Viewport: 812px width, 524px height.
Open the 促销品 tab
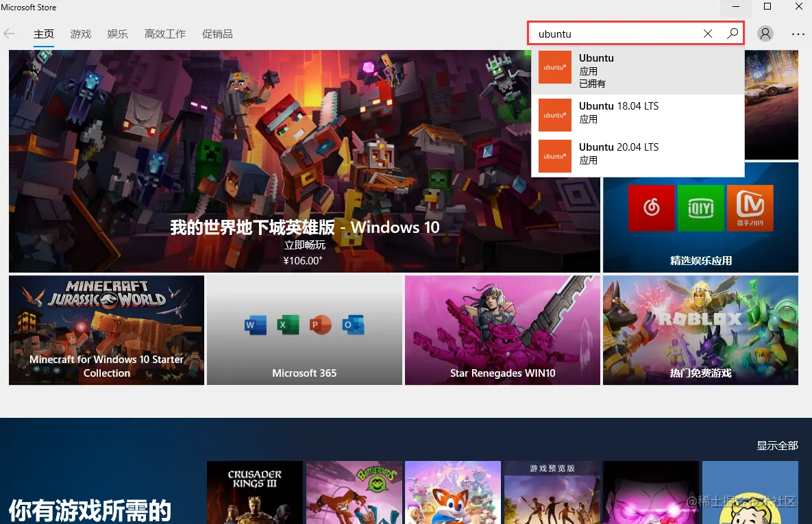[217, 34]
